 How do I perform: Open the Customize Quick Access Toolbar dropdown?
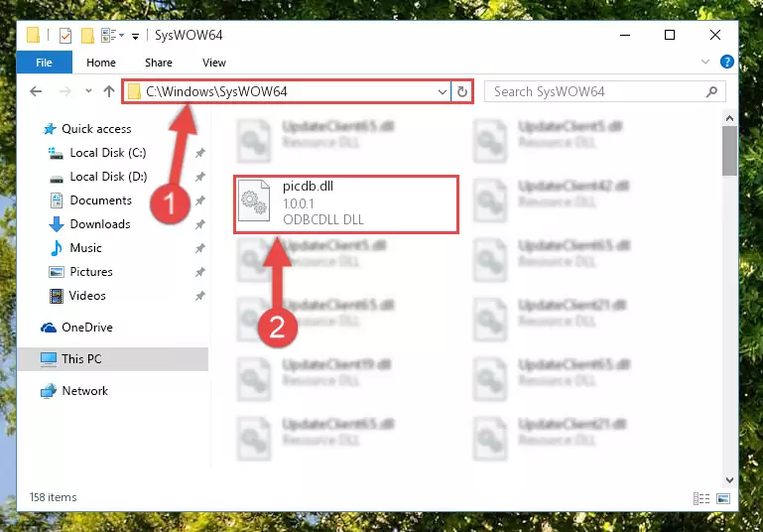click(135, 36)
